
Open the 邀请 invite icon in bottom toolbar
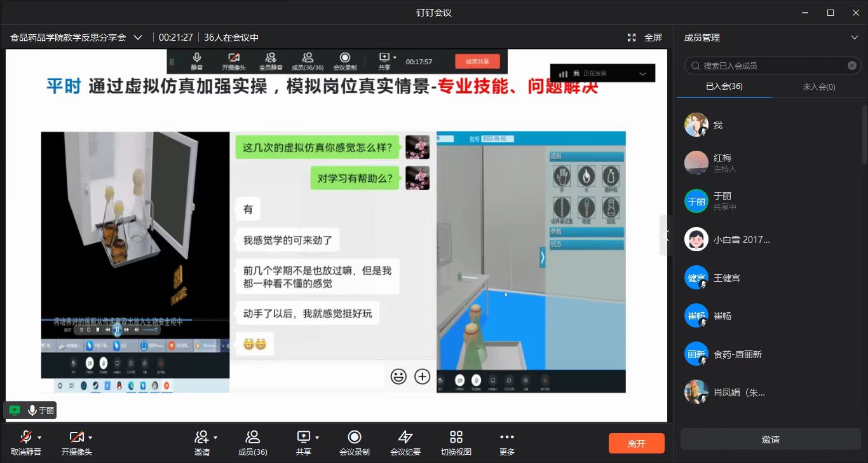tap(201, 438)
